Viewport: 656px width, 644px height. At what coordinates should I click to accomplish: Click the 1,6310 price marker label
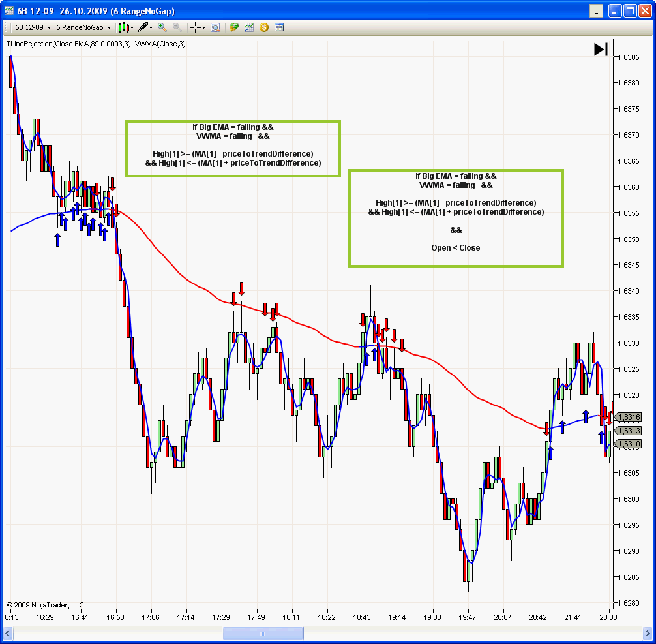tap(629, 444)
